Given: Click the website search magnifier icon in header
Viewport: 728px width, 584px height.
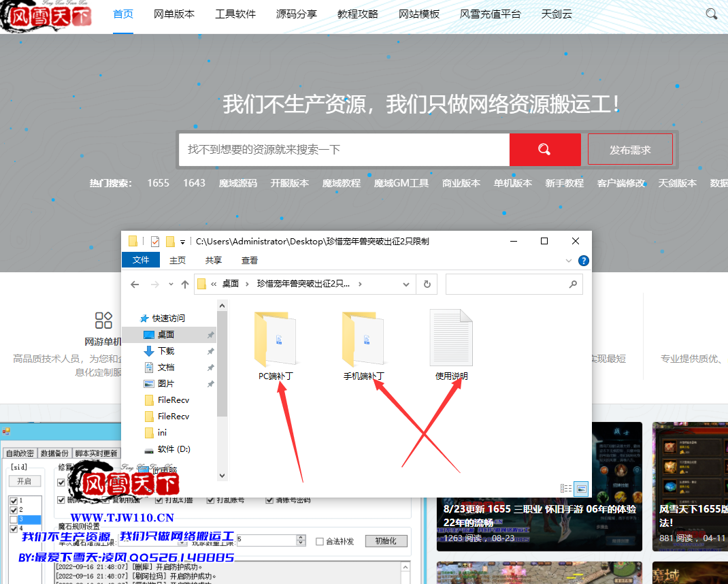Looking at the screenshot, I should 711,14.
